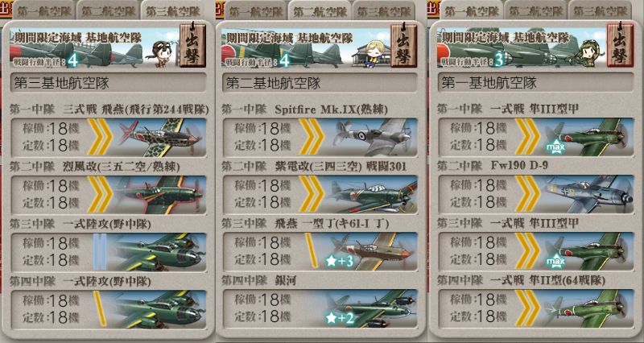The image size is (644, 343).
Task: Click the fourth squadron 一式陸攻 野中隊 slot
Action: click(109, 309)
